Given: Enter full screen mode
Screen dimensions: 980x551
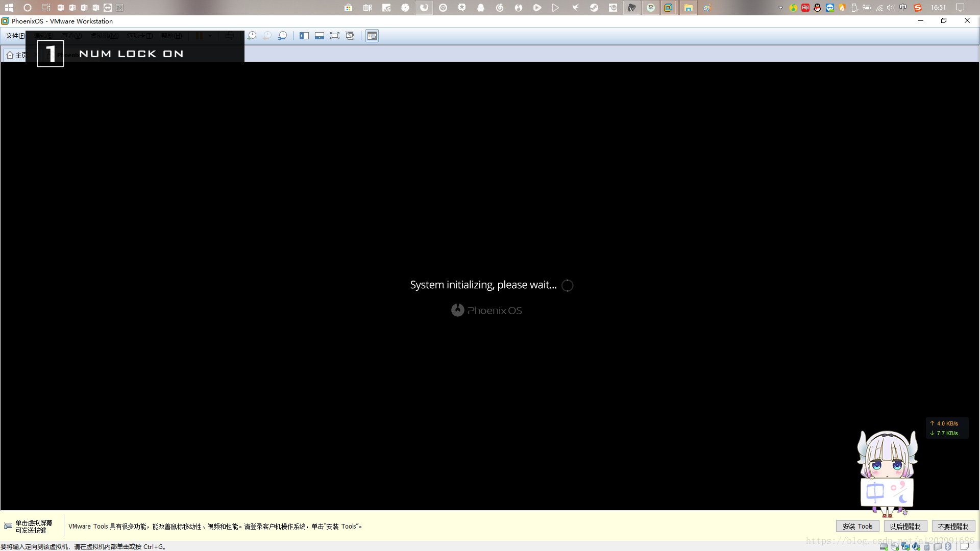Looking at the screenshot, I should coord(335,36).
